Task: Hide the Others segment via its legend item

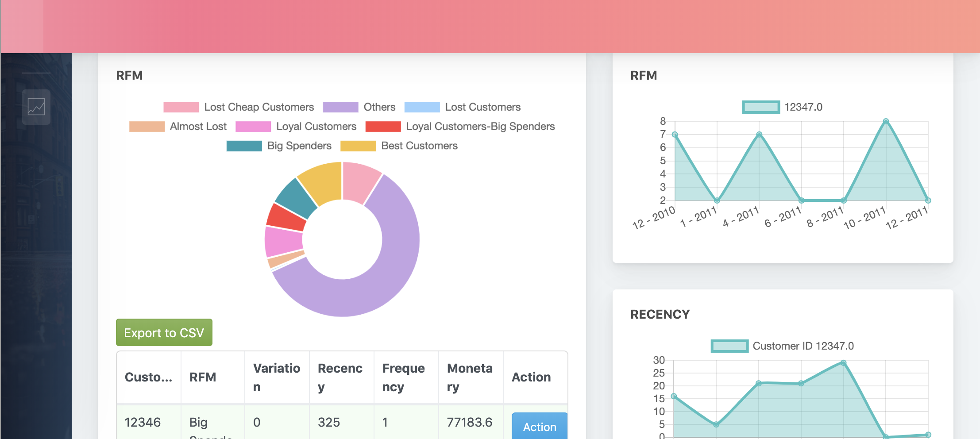Action: (x=379, y=107)
